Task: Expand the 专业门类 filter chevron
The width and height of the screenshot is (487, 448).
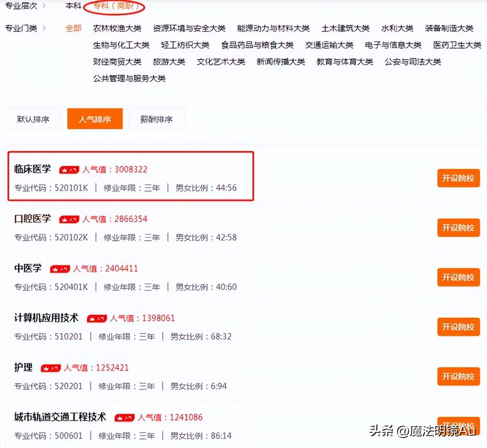Action: [x=44, y=28]
